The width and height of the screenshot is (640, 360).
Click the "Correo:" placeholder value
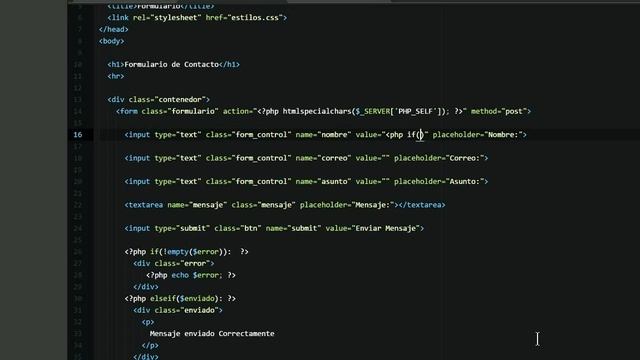click(x=464, y=158)
